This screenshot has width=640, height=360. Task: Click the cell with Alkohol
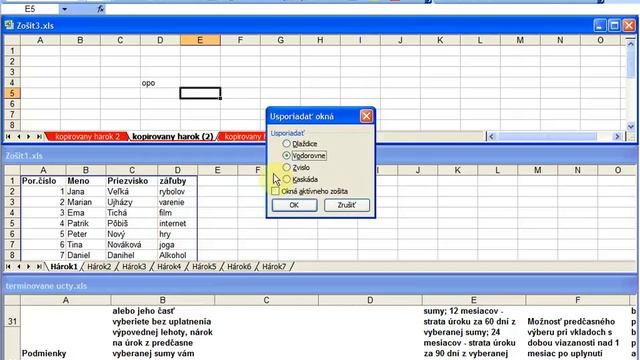click(177, 255)
